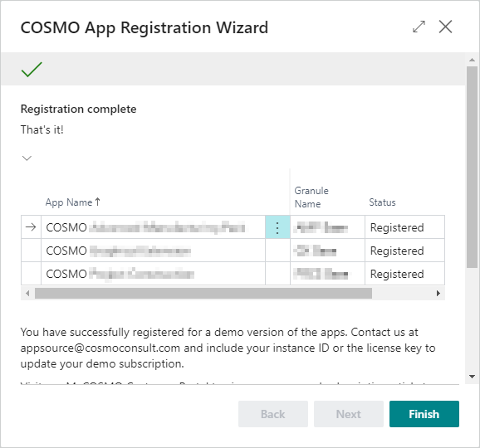Click the table's left scroll arrow
This screenshot has width=480, height=448.
click(27, 293)
